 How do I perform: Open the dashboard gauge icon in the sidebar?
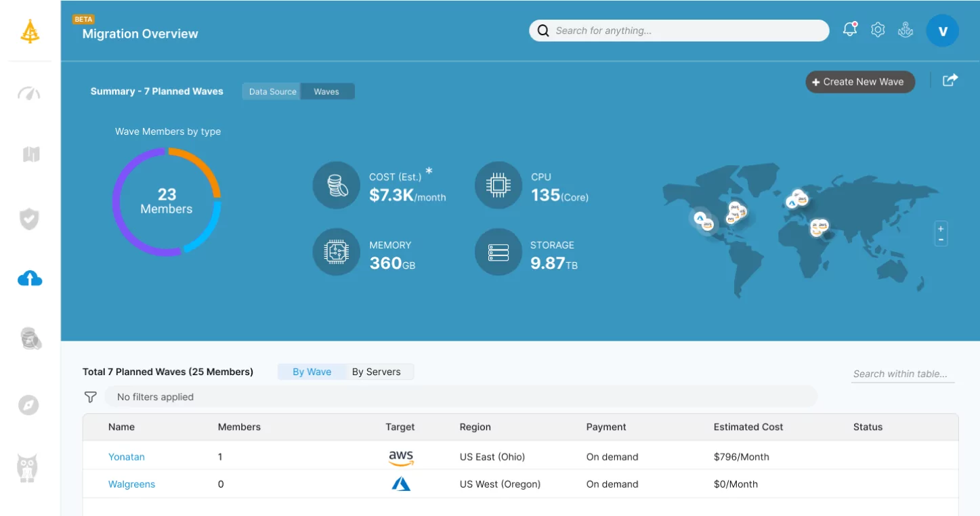tap(29, 93)
